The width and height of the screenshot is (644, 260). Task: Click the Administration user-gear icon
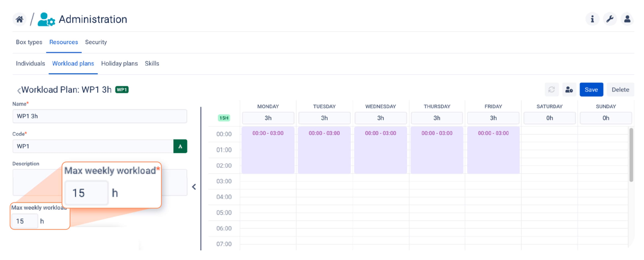click(x=46, y=19)
